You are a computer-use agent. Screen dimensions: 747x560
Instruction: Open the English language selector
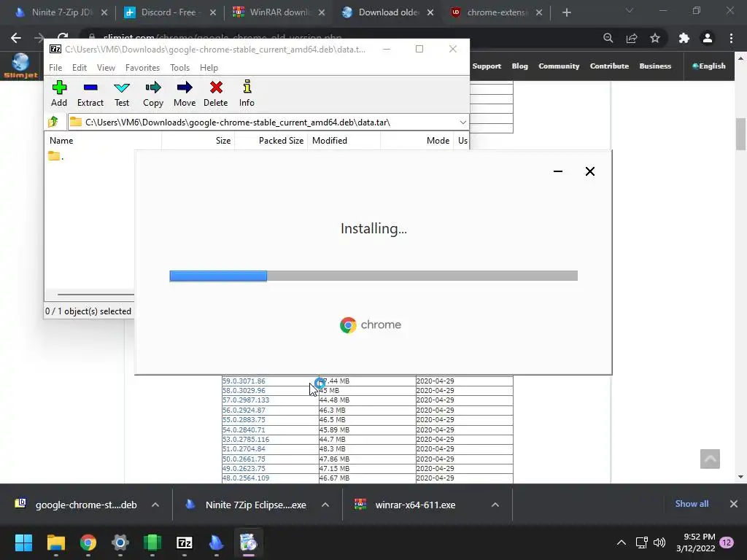click(709, 66)
